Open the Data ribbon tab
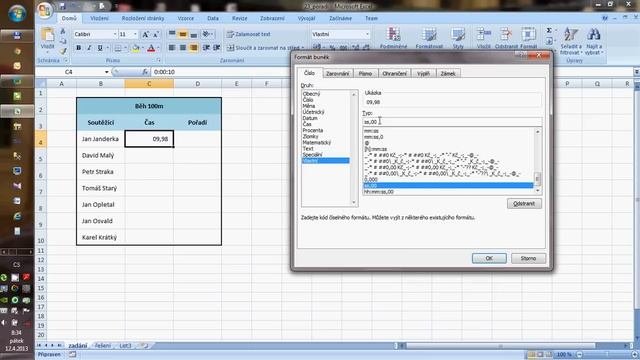The height and width of the screenshot is (360, 640). [x=213, y=18]
